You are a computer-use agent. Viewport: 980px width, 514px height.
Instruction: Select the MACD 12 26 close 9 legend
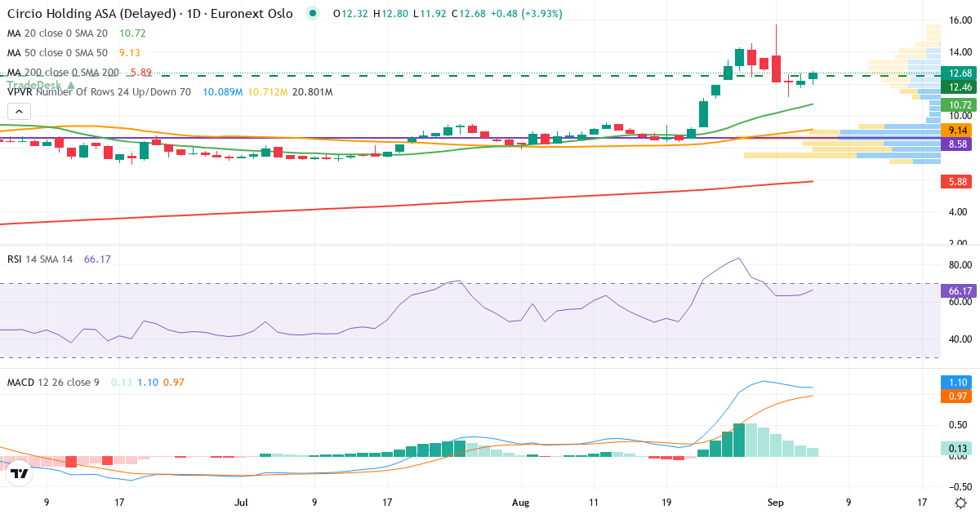(53, 382)
